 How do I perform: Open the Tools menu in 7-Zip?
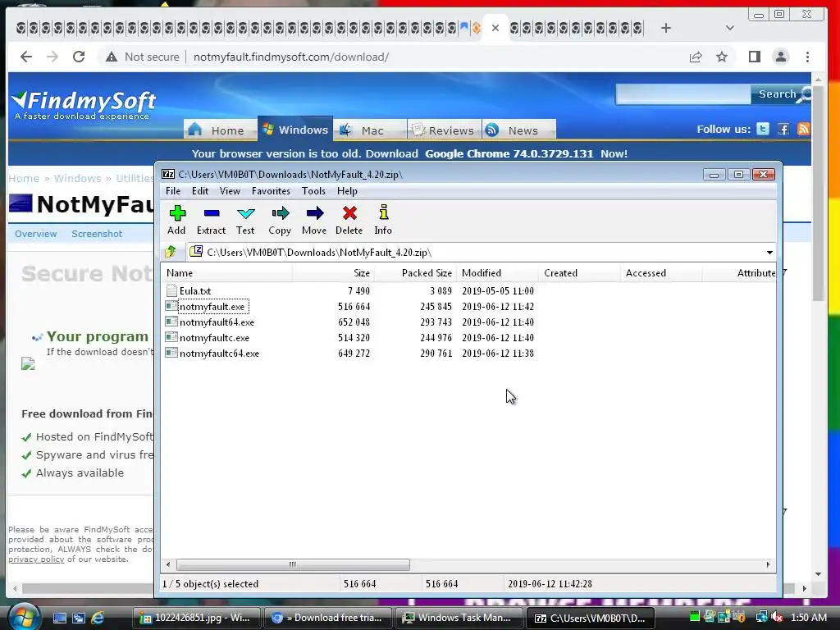(x=313, y=191)
